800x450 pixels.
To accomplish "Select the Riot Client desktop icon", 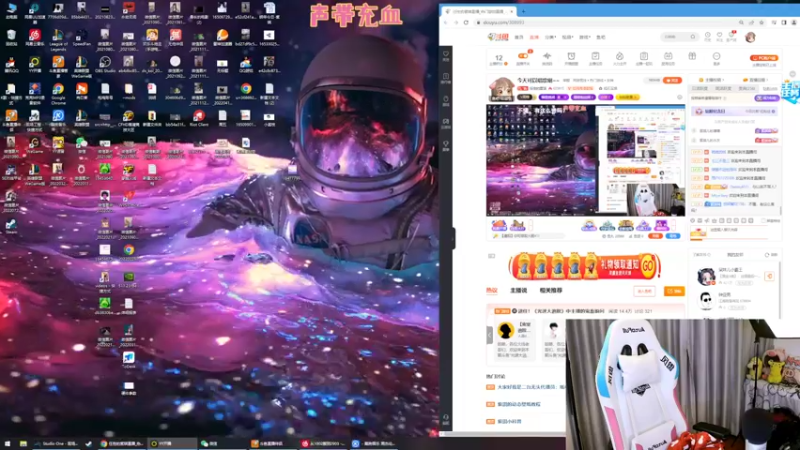I will pyautogui.click(x=198, y=119).
